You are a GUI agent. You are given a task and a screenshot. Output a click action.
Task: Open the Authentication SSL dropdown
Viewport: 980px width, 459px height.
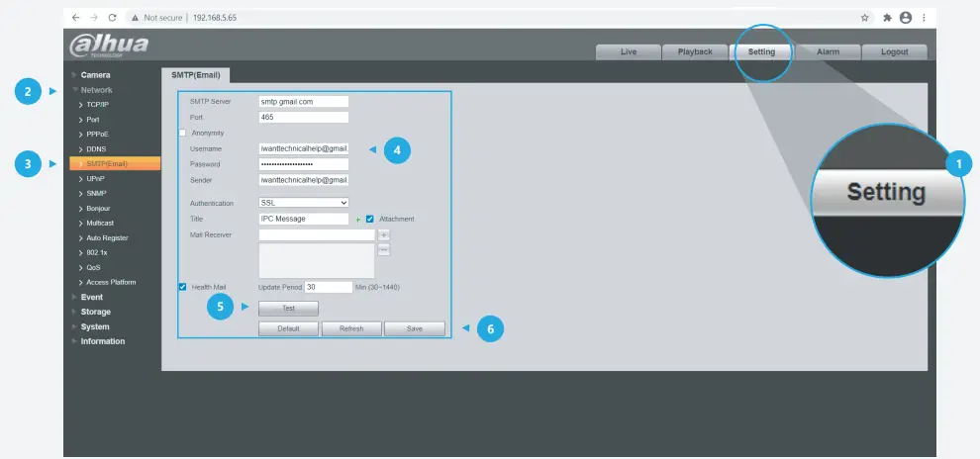(x=303, y=203)
